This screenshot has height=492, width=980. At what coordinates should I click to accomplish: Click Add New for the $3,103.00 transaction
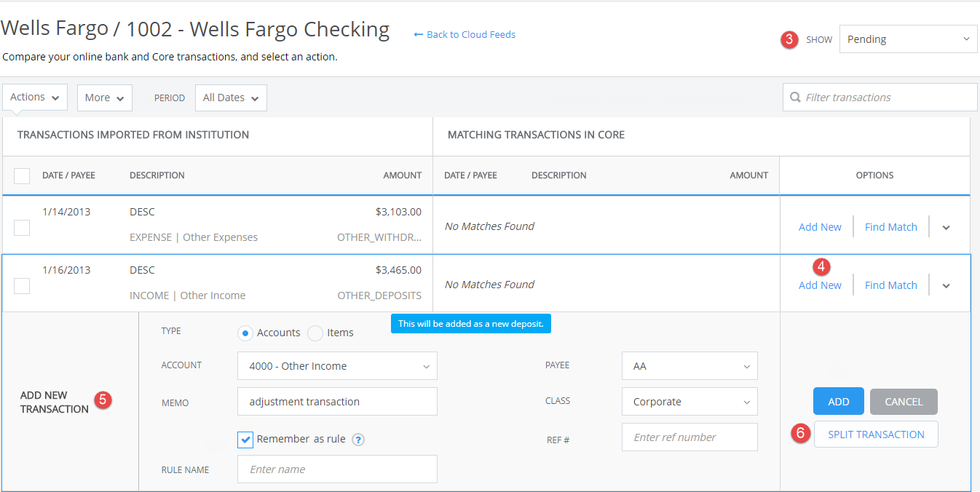[x=820, y=227]
